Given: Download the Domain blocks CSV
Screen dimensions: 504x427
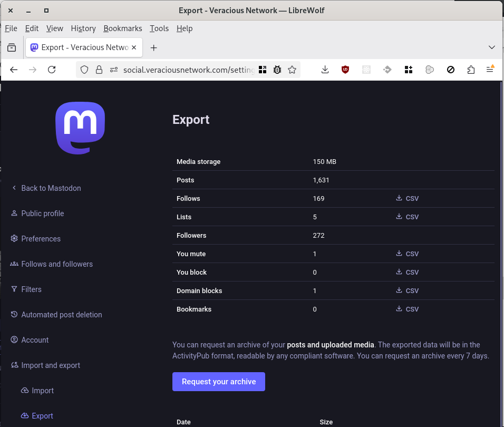Looking at the screenshot, I should [407, 291].
